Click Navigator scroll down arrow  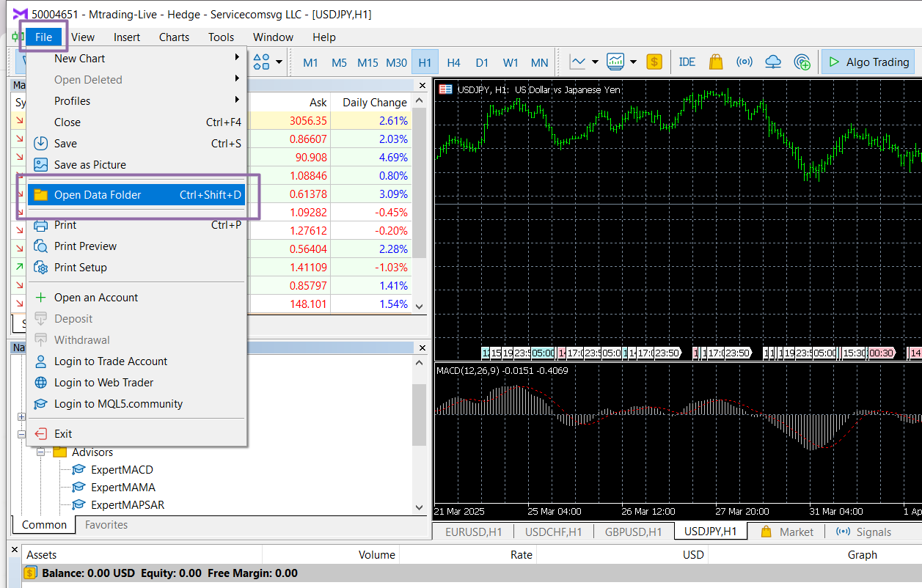[x=420, y=507]
